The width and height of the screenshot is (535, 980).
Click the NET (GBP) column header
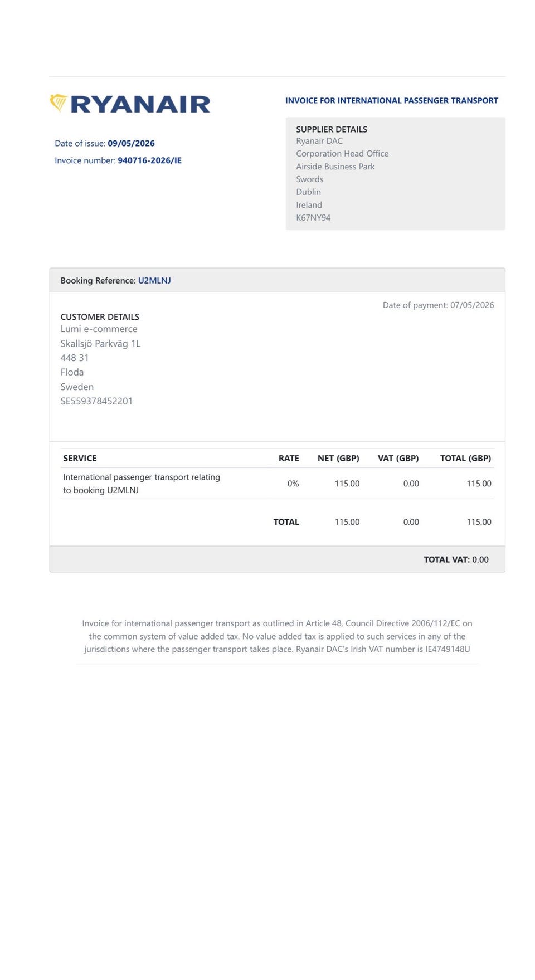coord(338,459)
